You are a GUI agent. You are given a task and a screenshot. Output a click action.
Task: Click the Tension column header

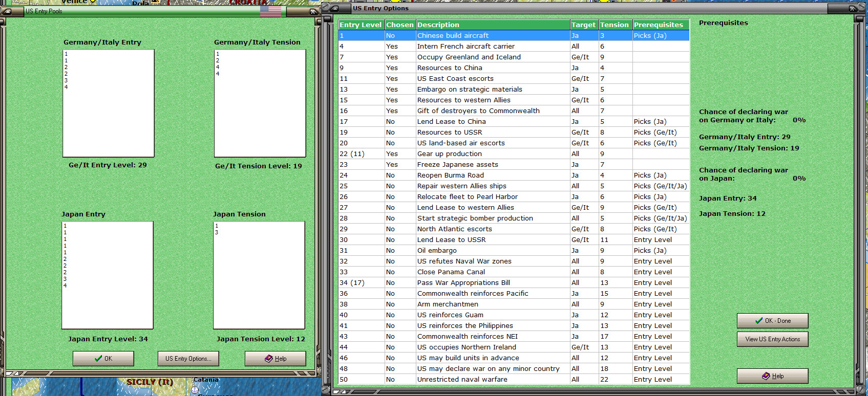(x=615, y=25)
